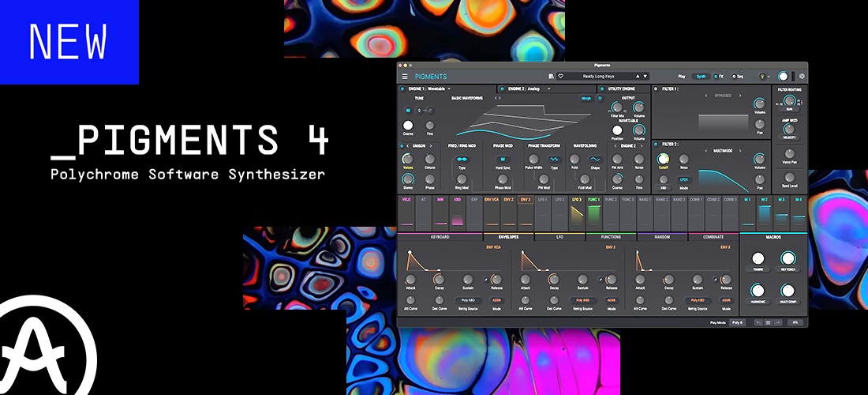Click the lightbulb sound design tips icon
This screenshot has height=395, width=868.
(762, 77)
